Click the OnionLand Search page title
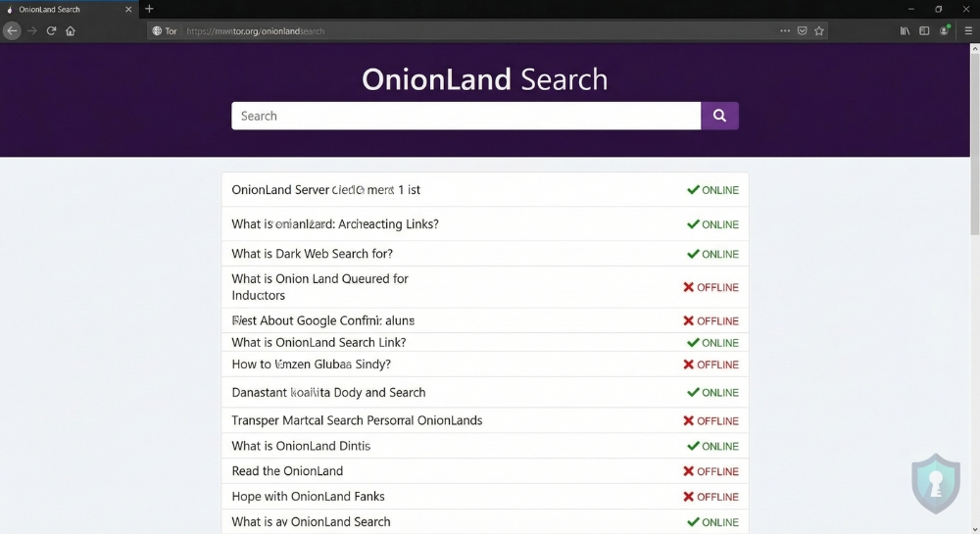The height and width of the screenshot is (534, 980). coord(484,79)
